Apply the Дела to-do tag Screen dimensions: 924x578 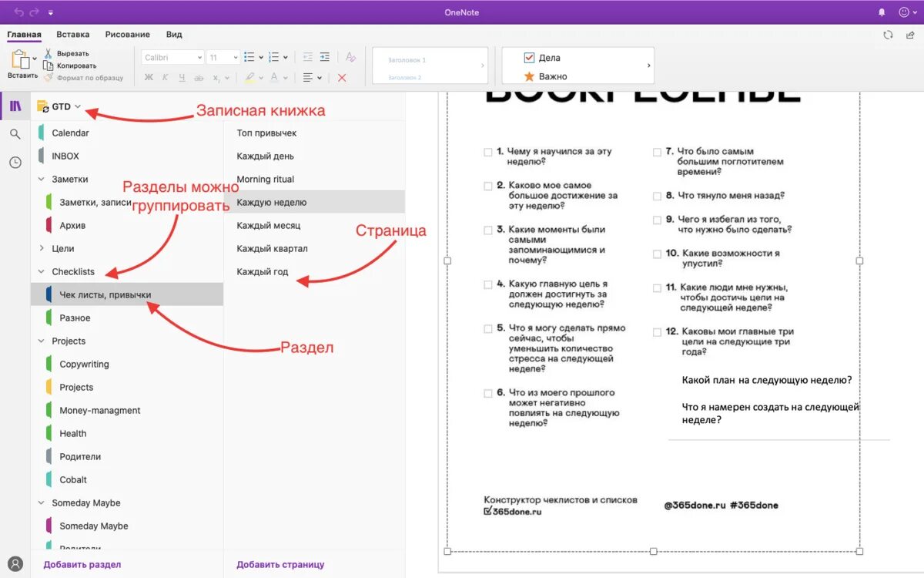coord(542,58)
